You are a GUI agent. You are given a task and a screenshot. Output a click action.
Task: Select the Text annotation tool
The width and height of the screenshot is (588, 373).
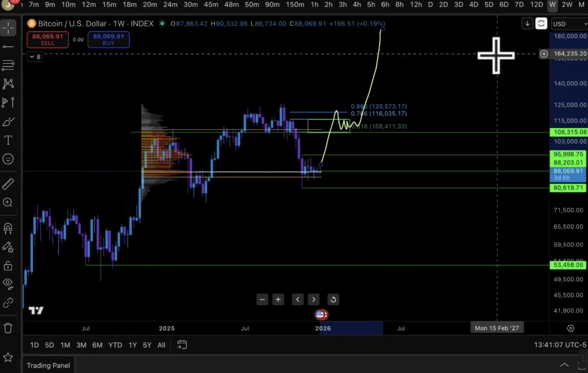click(x=8, y=140)
